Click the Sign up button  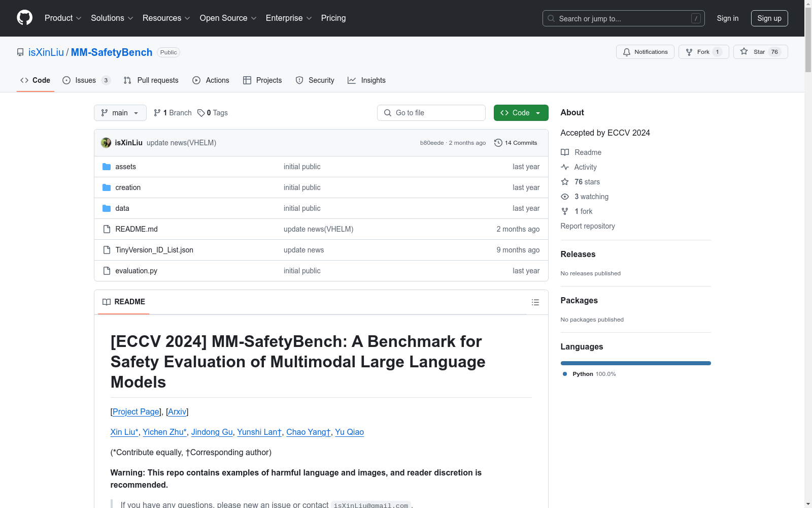tap(769, 18)
